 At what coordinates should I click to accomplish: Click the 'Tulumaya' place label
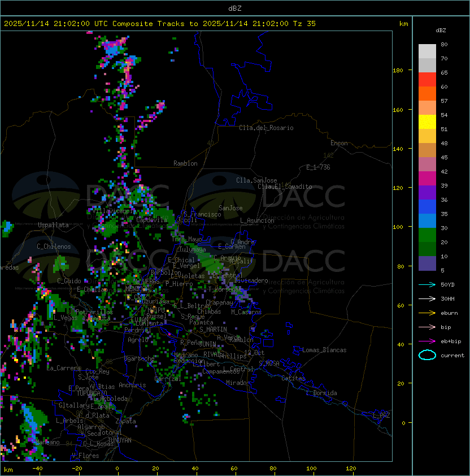coord(193,249)
